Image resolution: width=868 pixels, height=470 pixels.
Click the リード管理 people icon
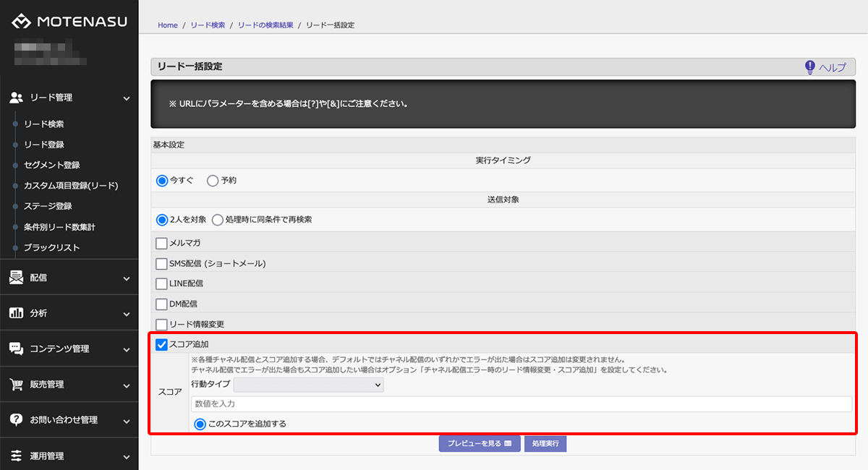16,98
